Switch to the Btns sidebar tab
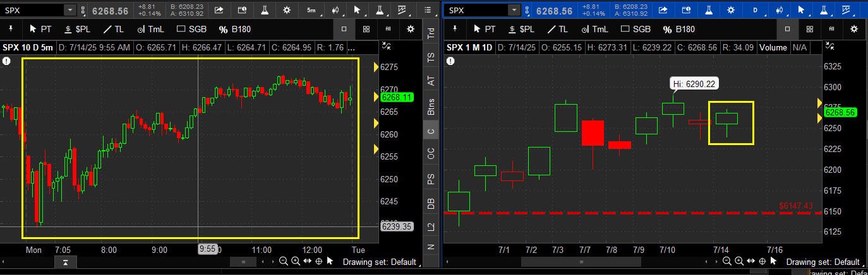Viewport: 868px width, 275px height. (x=431, y=107)
